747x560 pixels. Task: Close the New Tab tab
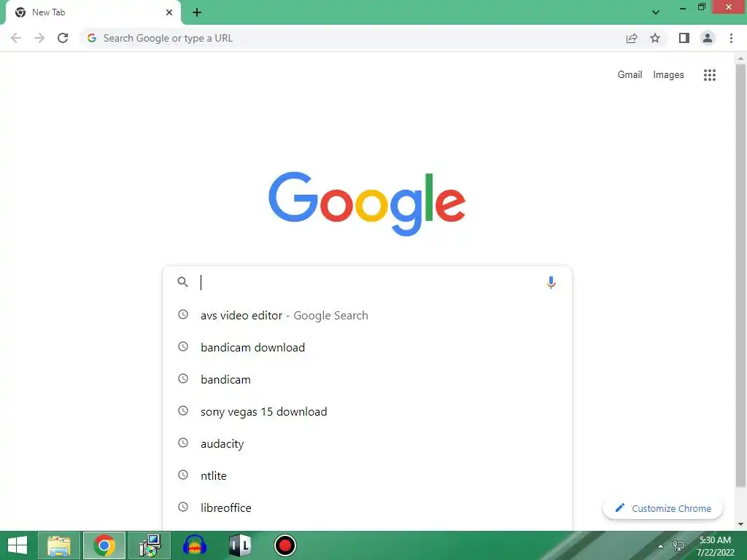(169, 12)
